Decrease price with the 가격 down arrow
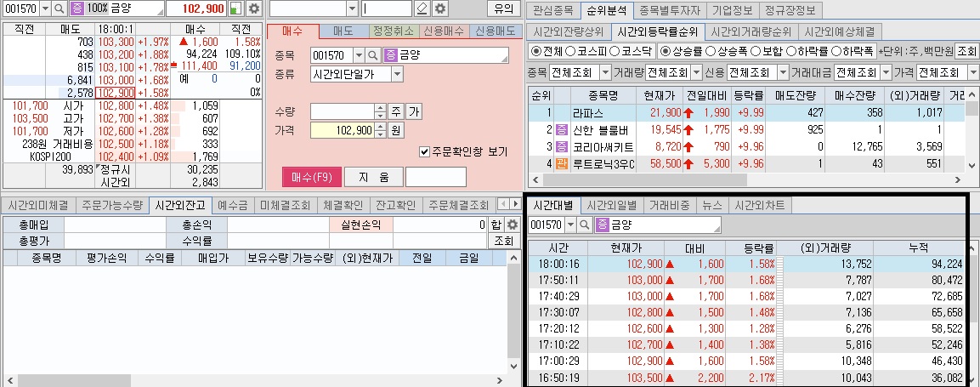 click(x=380, y=134)
